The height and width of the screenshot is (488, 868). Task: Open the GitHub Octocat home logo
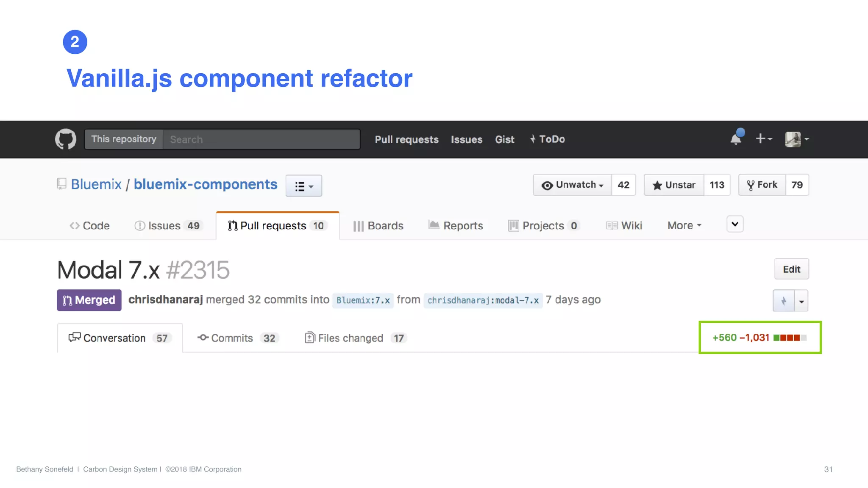(66, 139)
